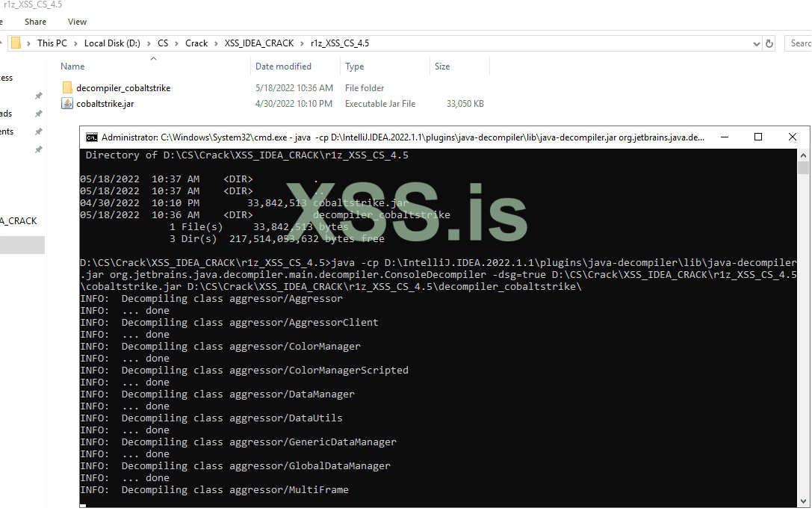The image size is (812, 514).
Task: Select the cobaltstrike.jar file icon
Action: [x=67, y=104]
